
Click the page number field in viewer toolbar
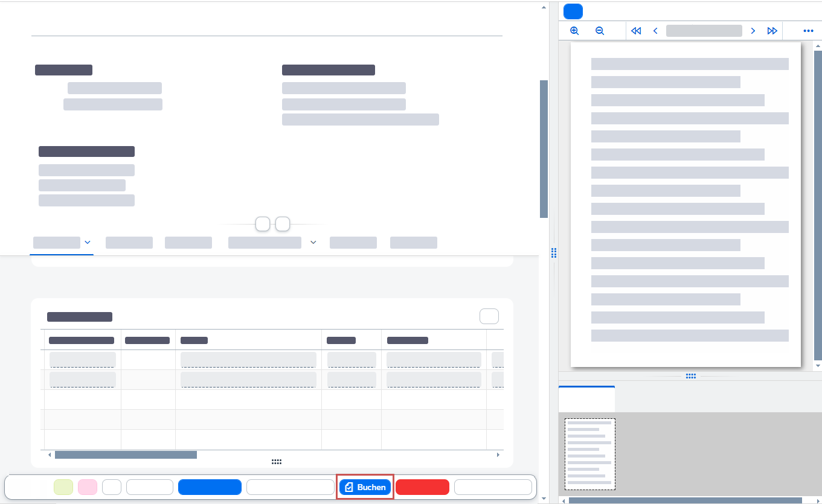[704, 31]
